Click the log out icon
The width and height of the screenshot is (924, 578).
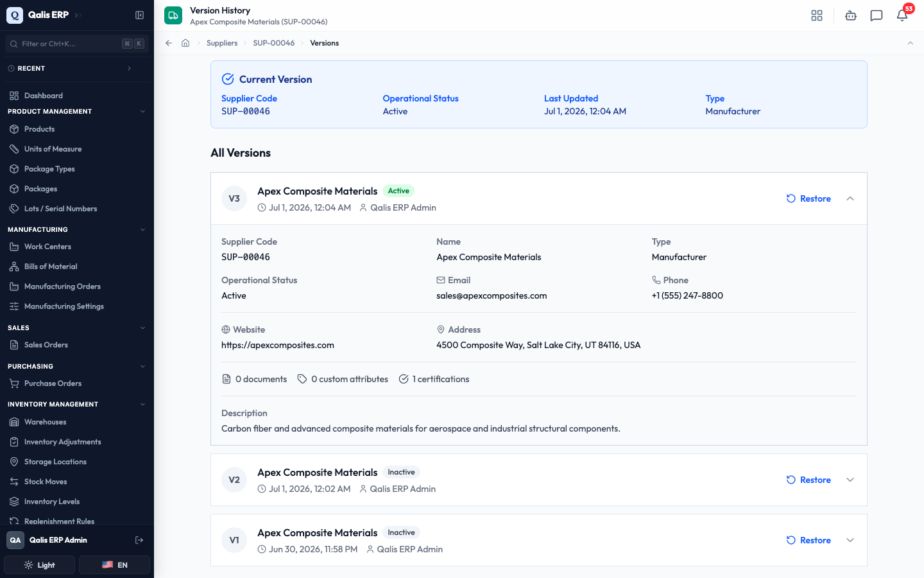tap(139, 540)
